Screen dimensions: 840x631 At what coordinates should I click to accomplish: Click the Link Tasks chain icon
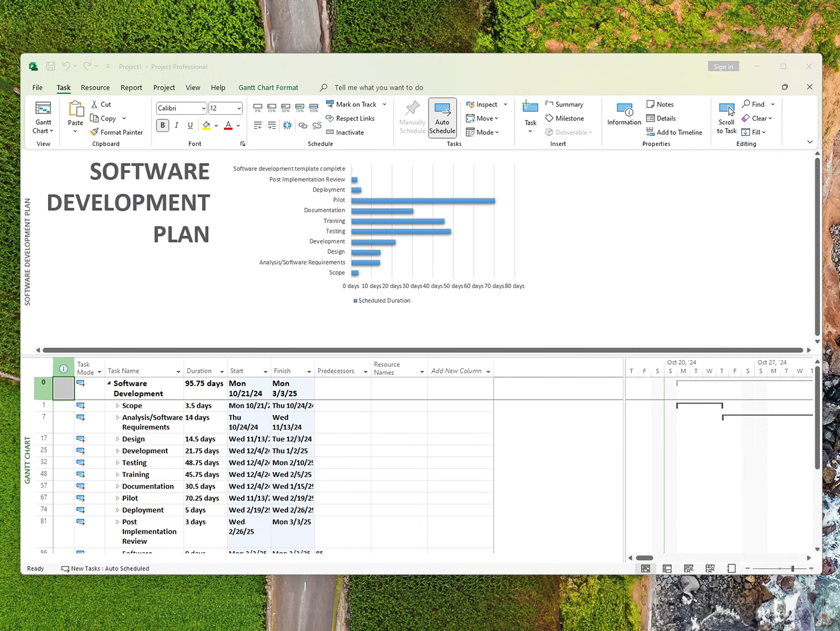(x=303, y=125)
